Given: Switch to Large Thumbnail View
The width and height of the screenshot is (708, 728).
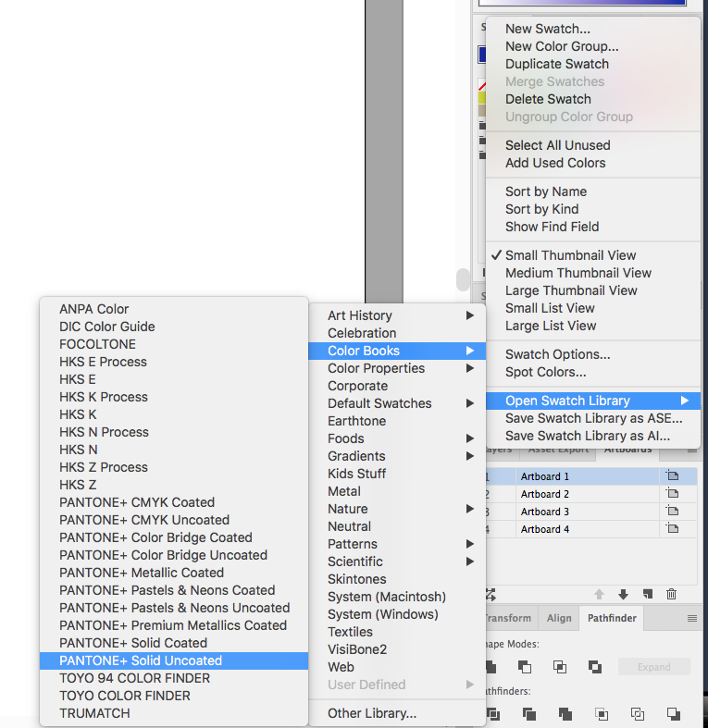Looking at the screenshot, I should pyautogui.click(x=593, y=290).
